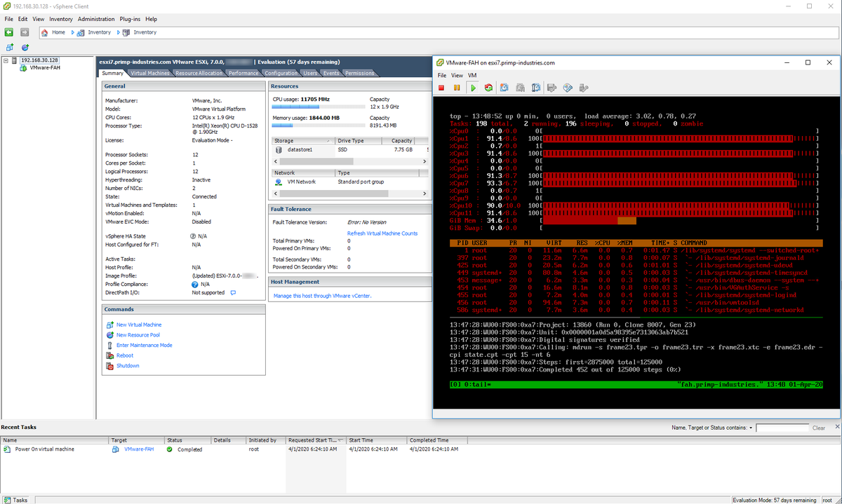Viewport: 842px width, 504px height.
Task: Click the VM Network icon
Action: click(x=279, y=182)
